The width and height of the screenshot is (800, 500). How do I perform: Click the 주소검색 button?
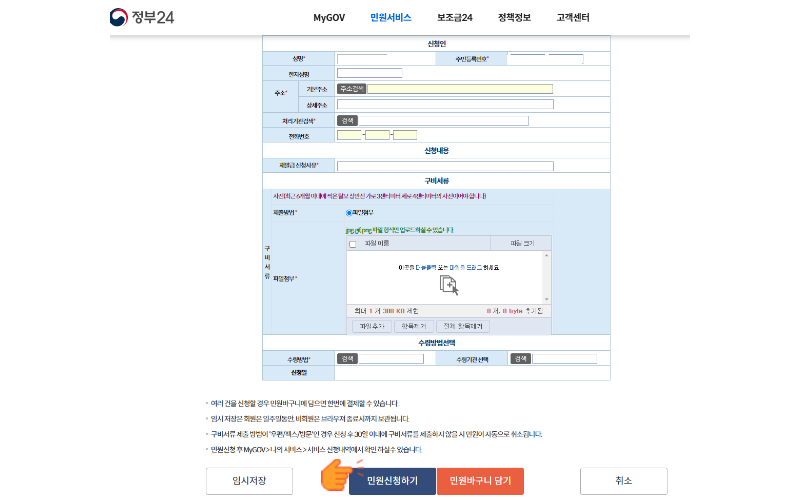(x=351, y=89)
